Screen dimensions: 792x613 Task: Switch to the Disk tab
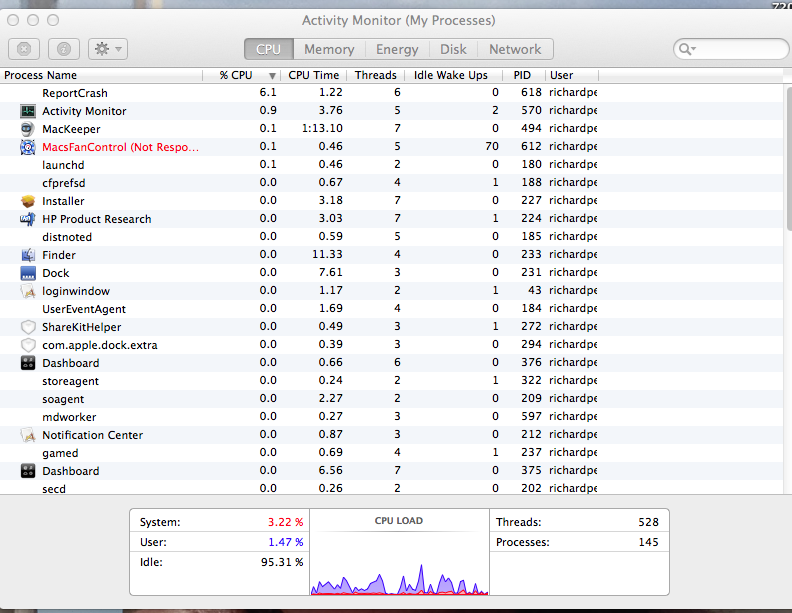coord(453,49)
